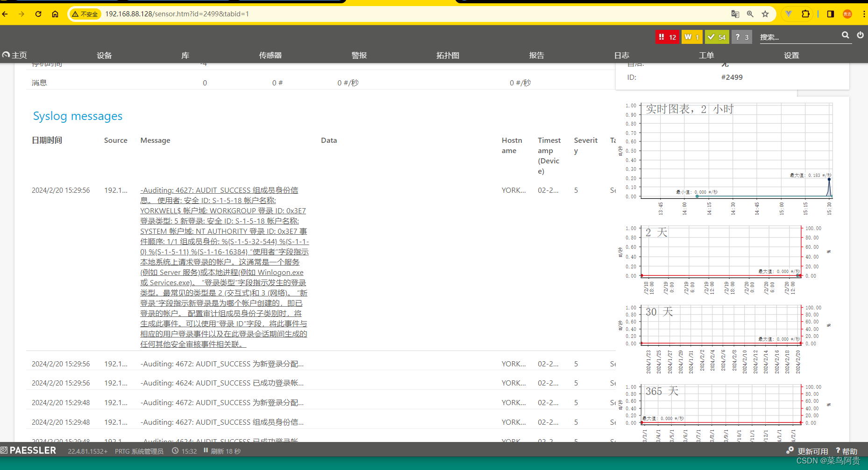Open the 15:29:56 4672 为新登录分配 message
Image resolution: width=868 pixels, height=470 pixels.
click(x=222, y=364)
